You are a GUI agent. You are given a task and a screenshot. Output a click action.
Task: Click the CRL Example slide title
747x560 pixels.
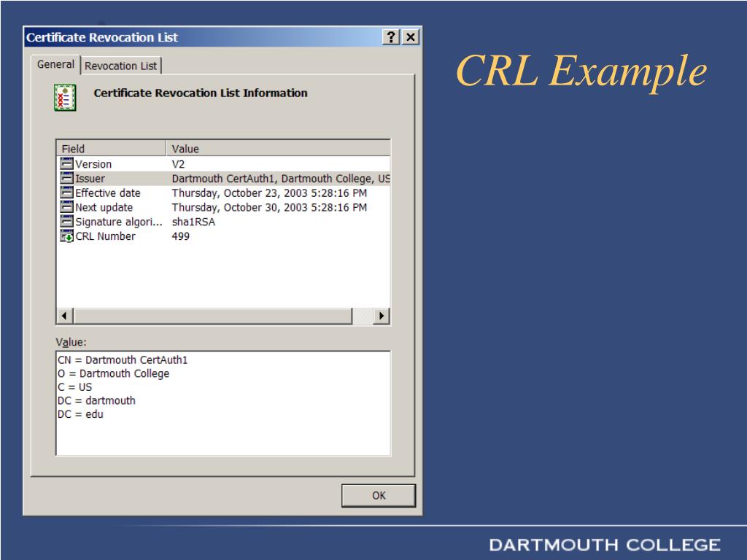point(581,71)
